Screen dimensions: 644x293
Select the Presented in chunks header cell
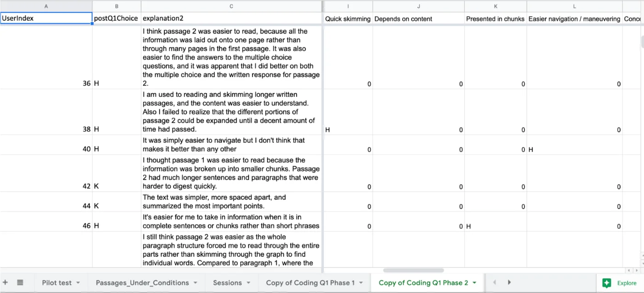tap(495, 18)
